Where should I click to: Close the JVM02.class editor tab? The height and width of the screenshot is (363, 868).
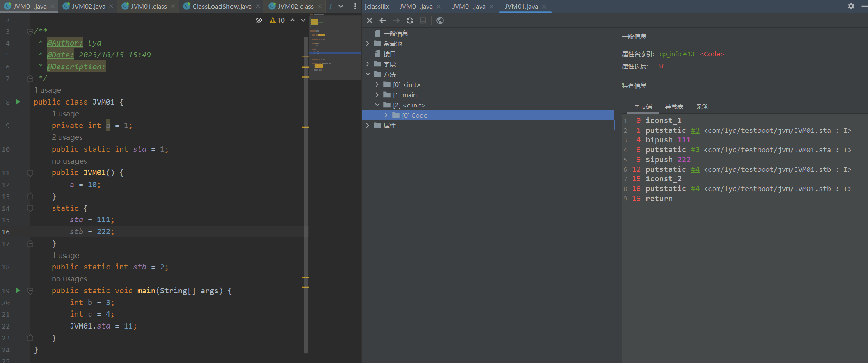(320, 6)
